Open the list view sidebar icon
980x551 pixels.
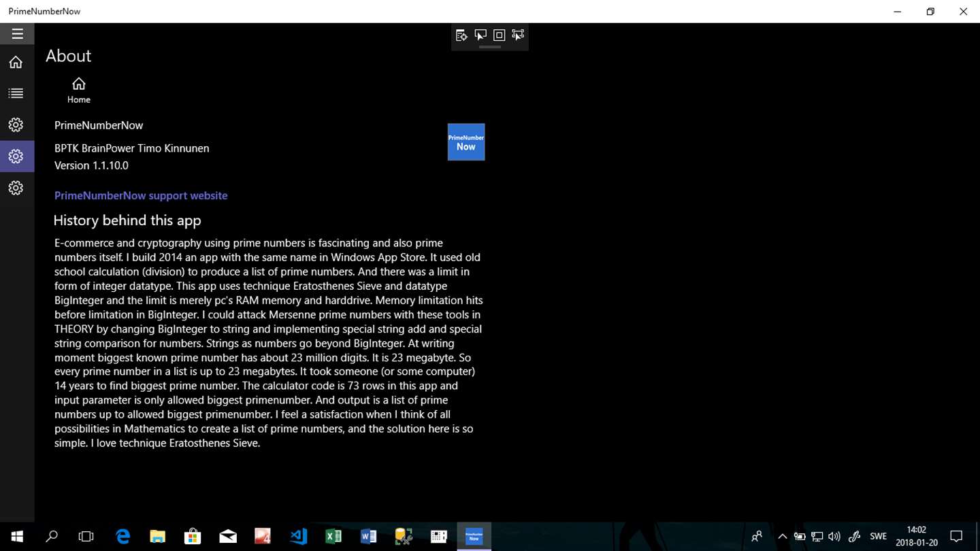[x=16, y=93]
